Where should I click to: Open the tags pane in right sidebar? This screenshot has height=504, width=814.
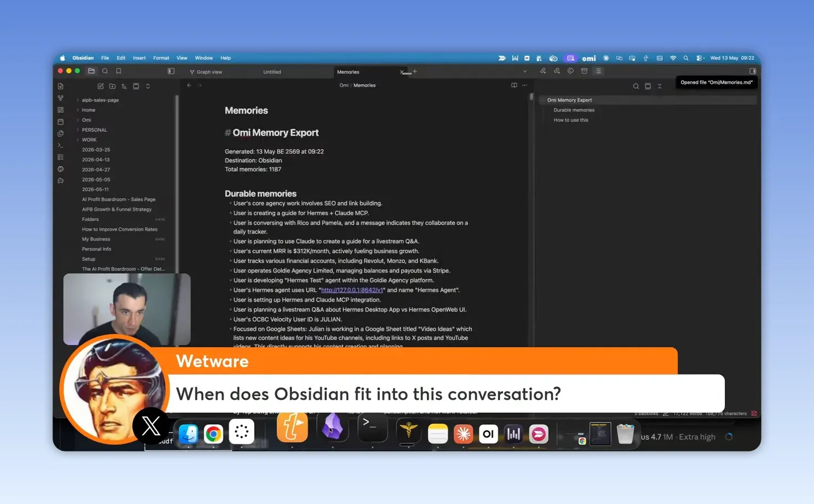pos(570,71)
